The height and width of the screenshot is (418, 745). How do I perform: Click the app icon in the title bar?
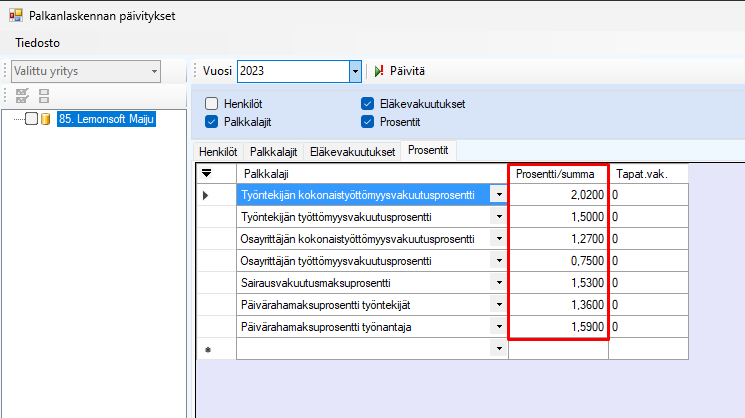click(15, 15)
